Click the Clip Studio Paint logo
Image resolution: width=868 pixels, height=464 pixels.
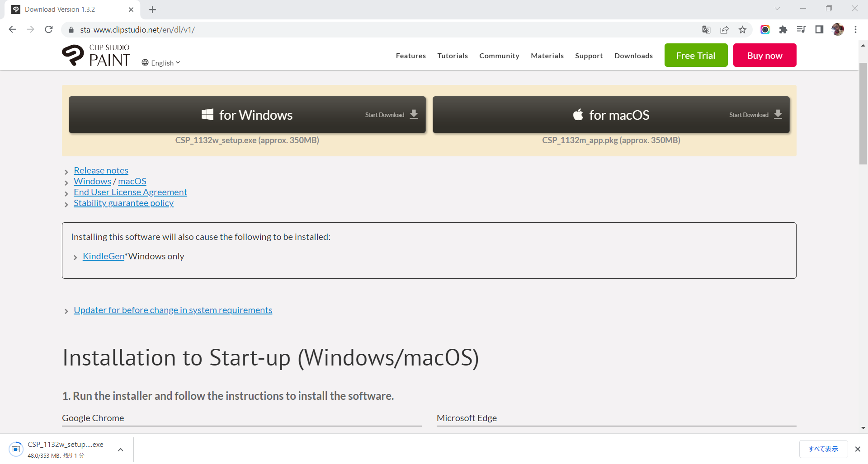pyautogui.click(x=96, y=56)
